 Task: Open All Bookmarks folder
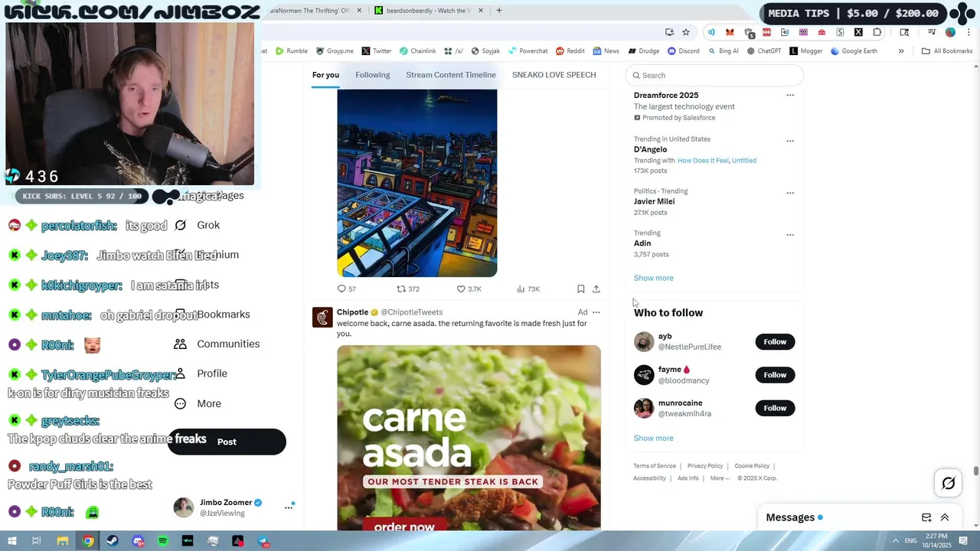(947, 51)
